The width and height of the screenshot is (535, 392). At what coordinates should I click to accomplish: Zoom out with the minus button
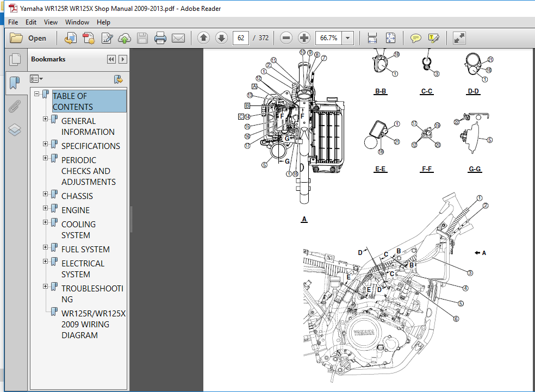[287, 38]
